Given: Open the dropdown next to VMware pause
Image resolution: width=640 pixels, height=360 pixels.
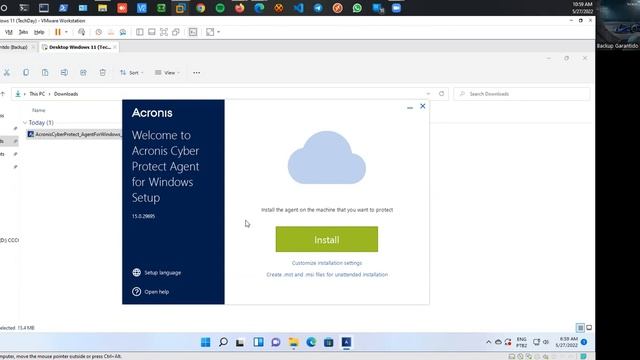Looking at the screenshot, I should click(x=66, y=32).
